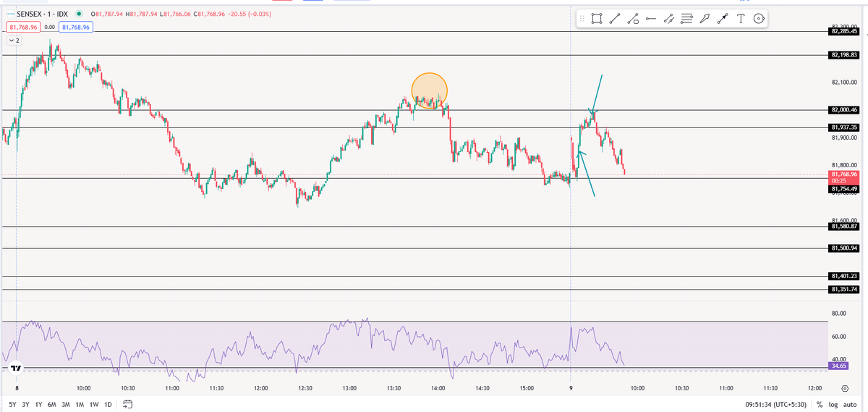Open the Go to date calendar icon

point(128,404)
